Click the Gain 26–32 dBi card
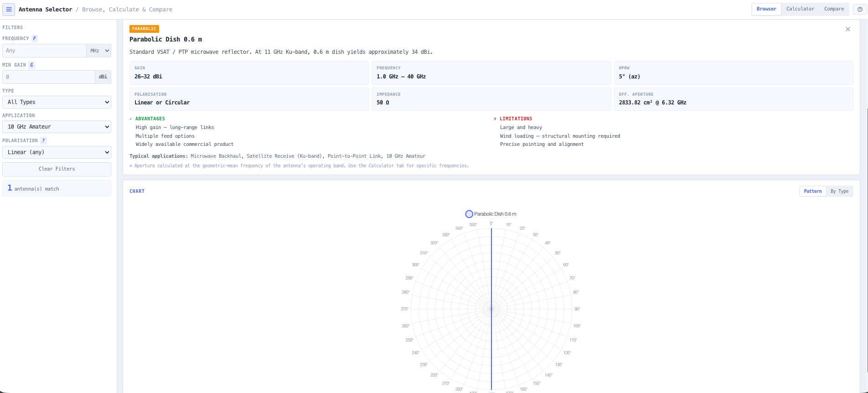 coord(249,73)
